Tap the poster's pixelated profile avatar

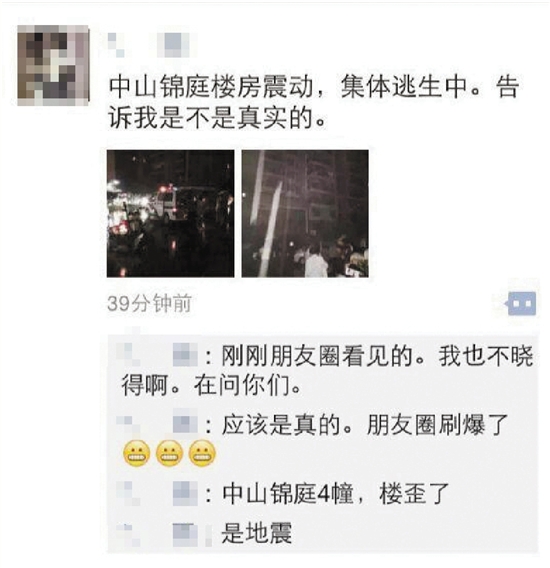pos(53,65)
